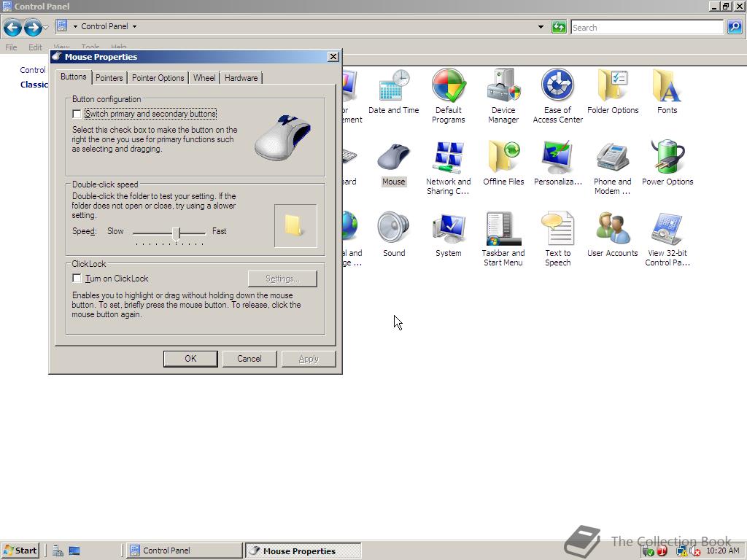Click the ClickLock Settings button
The image size is (747, 560).
pos(282,279)
